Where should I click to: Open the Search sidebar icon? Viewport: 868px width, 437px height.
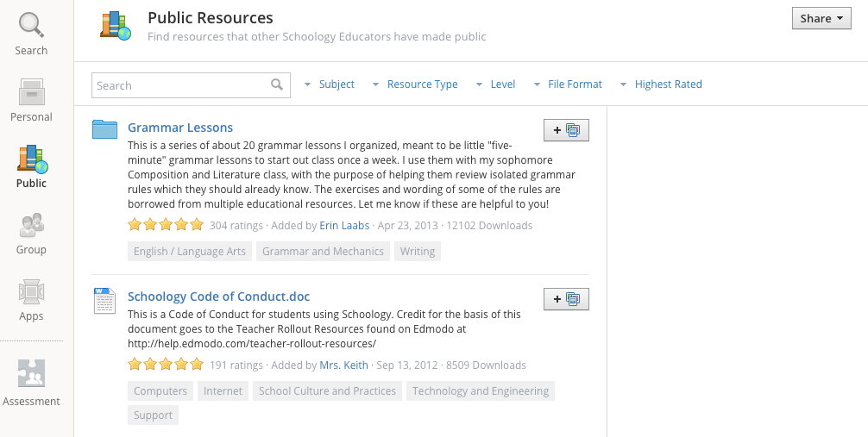pyautogui.click(x=31, y=26)
